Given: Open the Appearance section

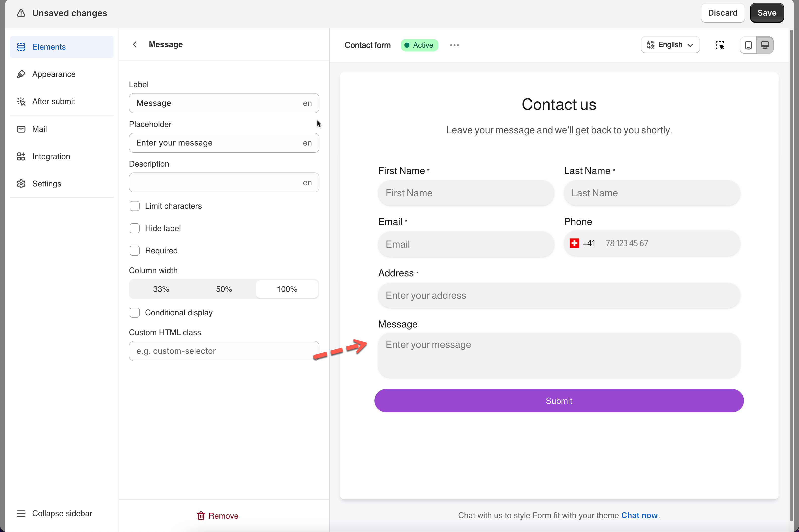Looking at the screenshot, I should (54, 74).
